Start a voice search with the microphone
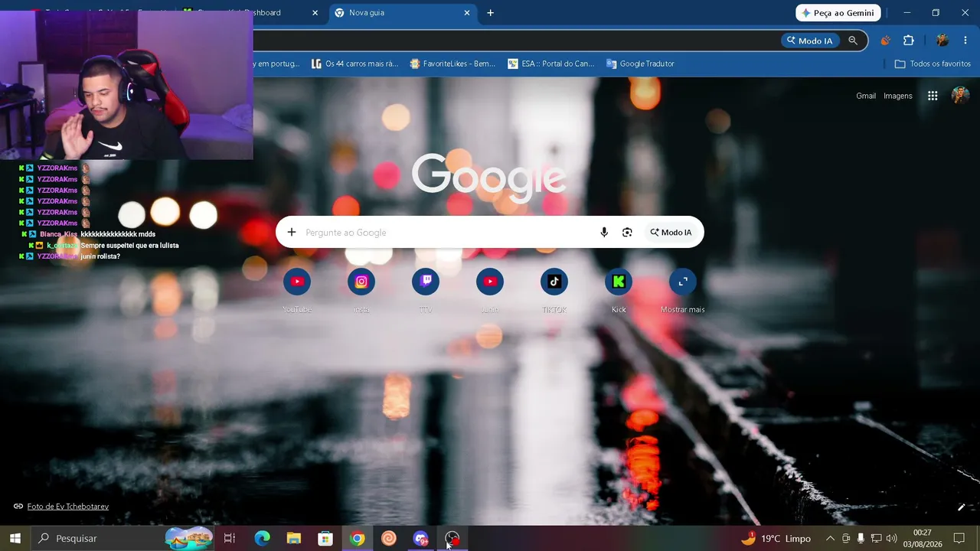Screen dimensions: 980x551 tap(604, 233)
